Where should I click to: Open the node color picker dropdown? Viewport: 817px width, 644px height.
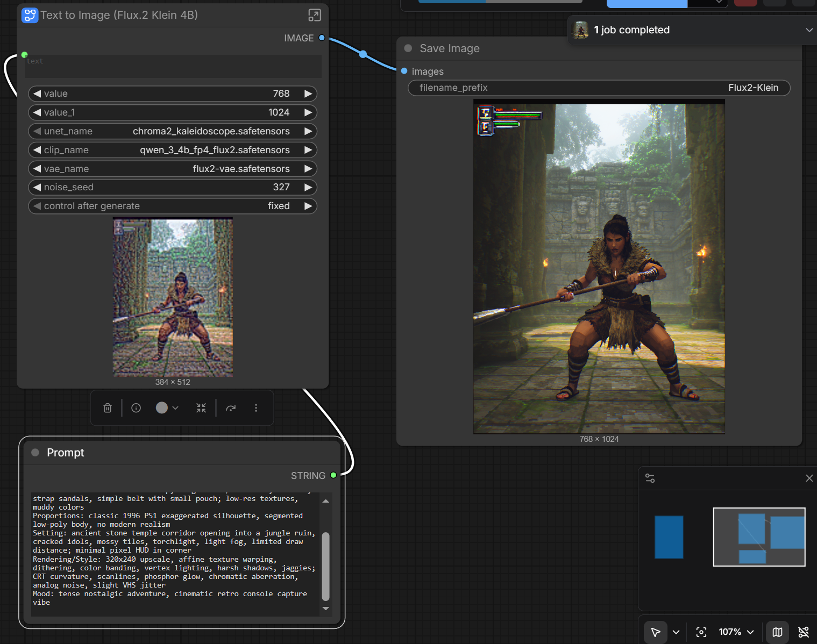(x=167, y=408)
